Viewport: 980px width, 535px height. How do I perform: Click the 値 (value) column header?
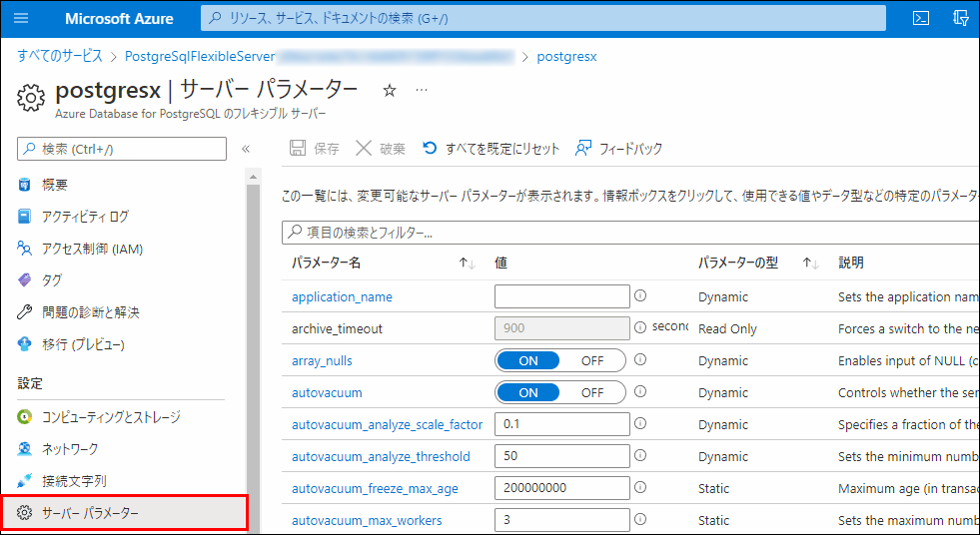(x=500, y=263)
